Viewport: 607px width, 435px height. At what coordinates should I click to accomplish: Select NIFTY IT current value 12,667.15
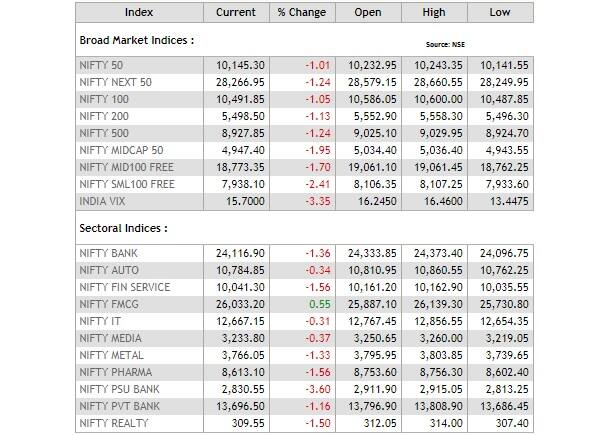238,321
